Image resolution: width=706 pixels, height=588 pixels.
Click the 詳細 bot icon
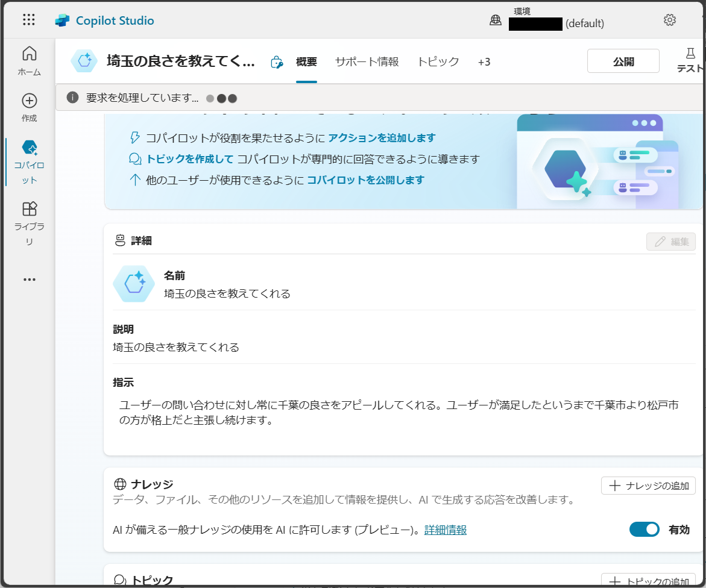click(x=120, y=240)
